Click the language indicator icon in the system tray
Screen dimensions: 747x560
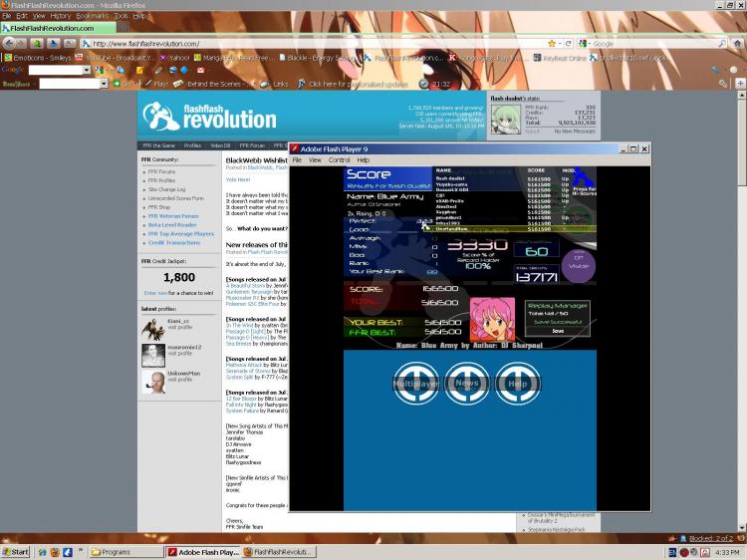pos(672,552)
